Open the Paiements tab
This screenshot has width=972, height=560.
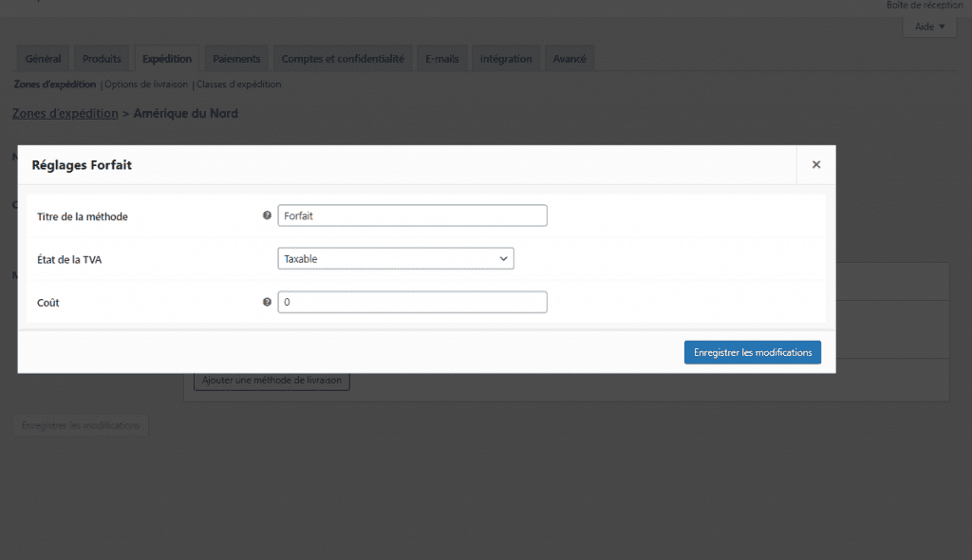pos(236,58)
